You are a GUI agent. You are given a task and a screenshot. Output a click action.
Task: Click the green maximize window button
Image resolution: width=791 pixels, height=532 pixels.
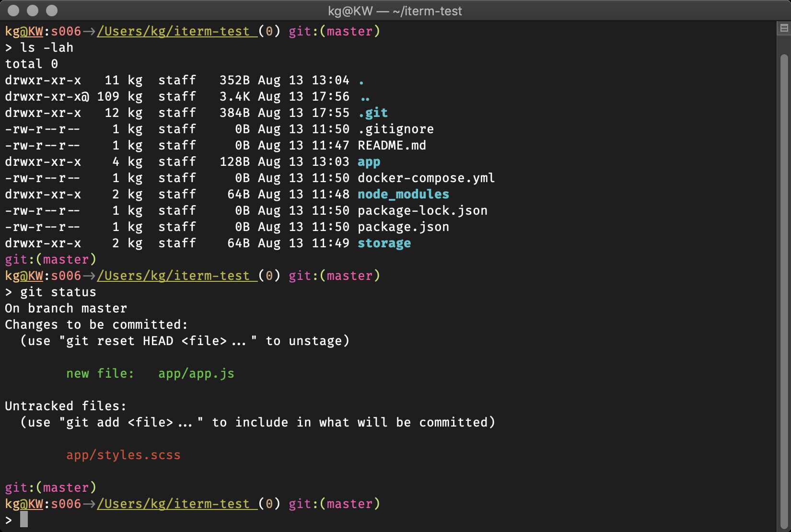(52, 11)
